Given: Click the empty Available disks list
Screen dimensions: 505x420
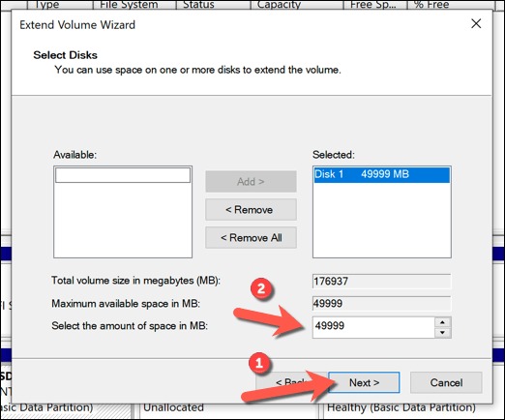Looking at the screenshot, I should point(123,212).
